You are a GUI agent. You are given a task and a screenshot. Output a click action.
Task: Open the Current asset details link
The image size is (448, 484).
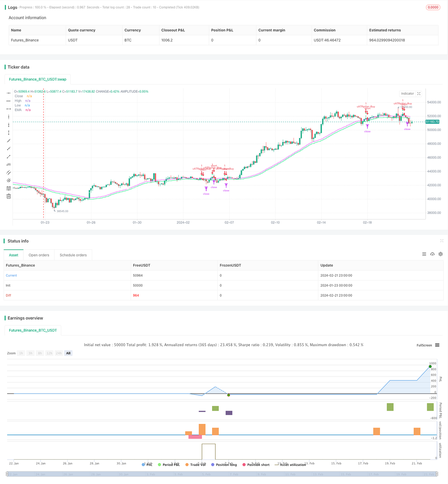point(11,275)
